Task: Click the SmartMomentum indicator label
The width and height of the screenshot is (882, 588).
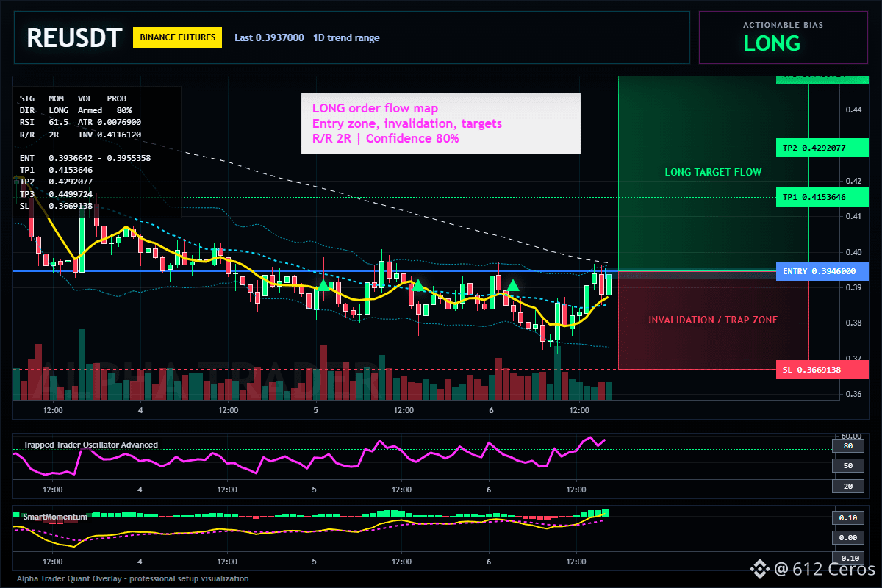Action: point(56,517)
